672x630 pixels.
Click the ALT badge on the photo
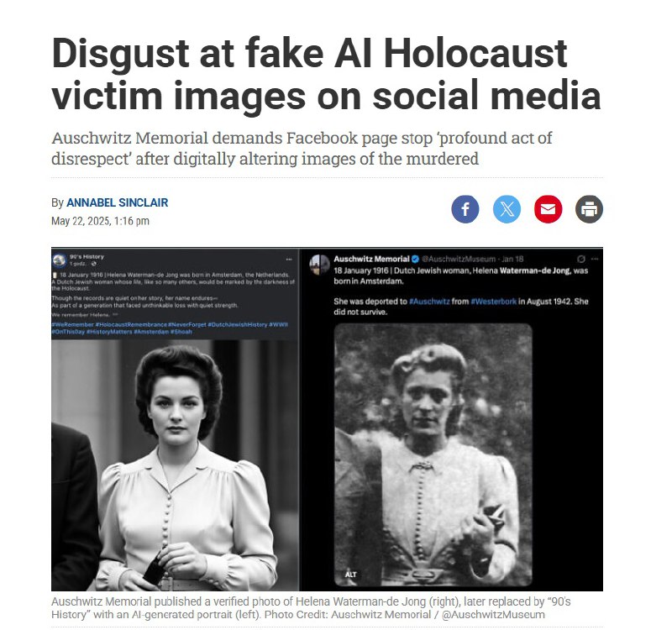[350, 575]
